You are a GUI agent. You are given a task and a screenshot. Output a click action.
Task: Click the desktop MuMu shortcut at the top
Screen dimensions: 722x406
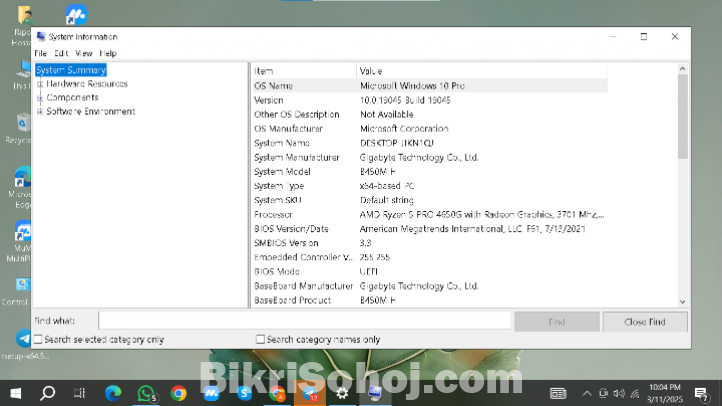[x=76, y=14]
